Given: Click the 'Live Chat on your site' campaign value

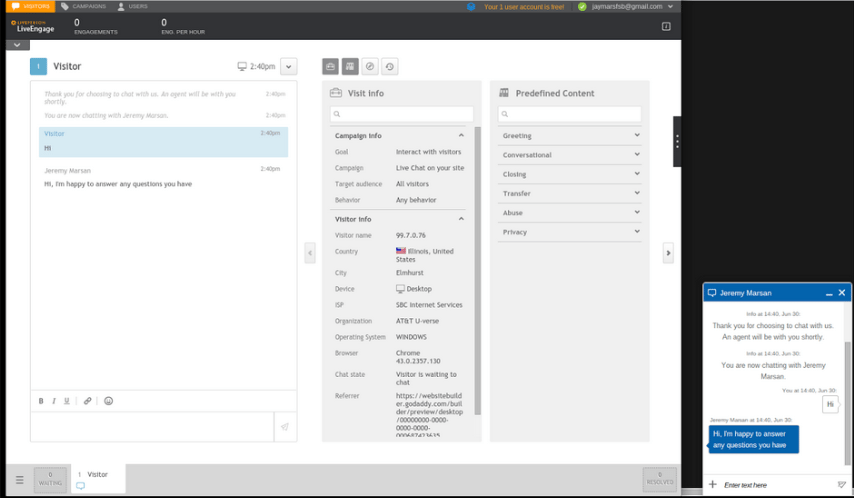Looking at the screenshot, I should click(x=430, y=168).
